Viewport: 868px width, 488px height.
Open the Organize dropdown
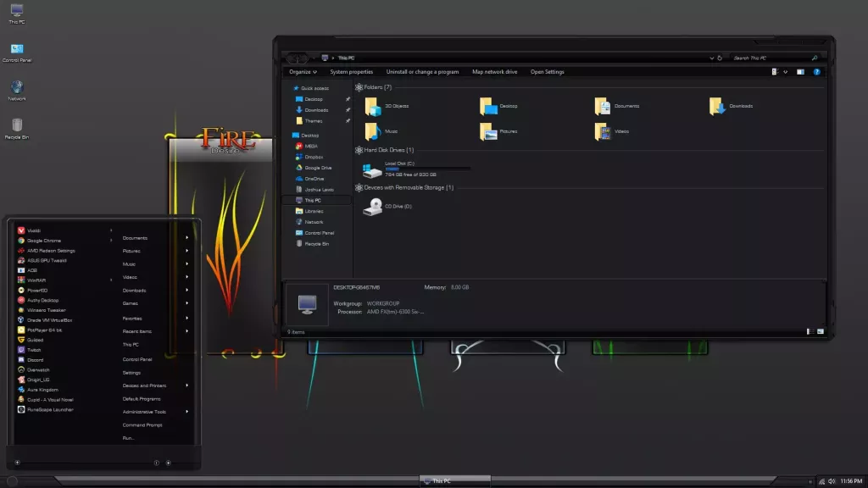(302, 71)
